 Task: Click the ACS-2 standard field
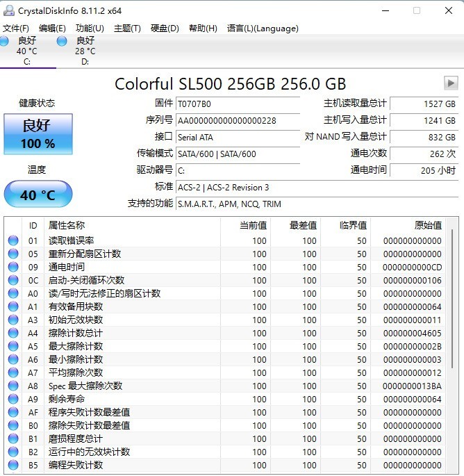317,188
